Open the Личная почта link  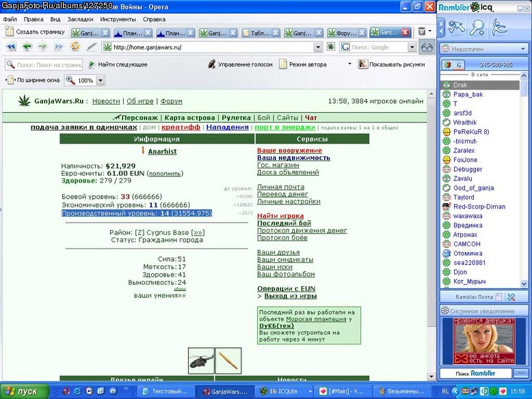coord(280,187)
